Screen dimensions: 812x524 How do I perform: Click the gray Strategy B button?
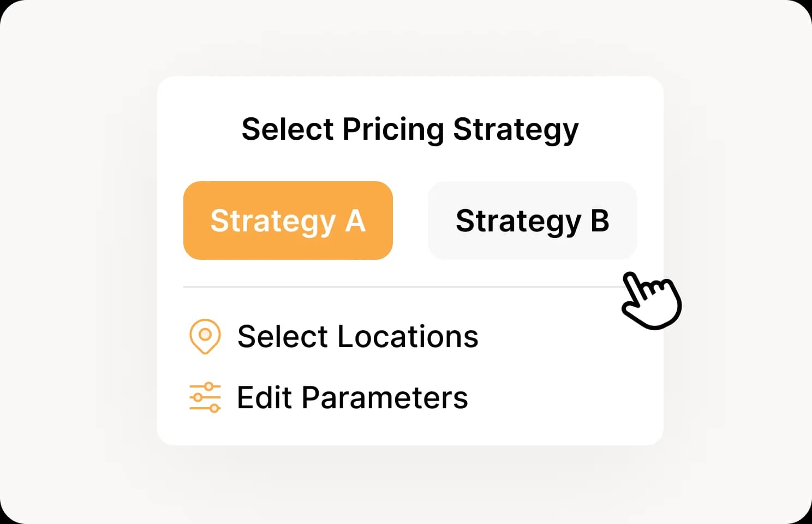click(533, 221)
